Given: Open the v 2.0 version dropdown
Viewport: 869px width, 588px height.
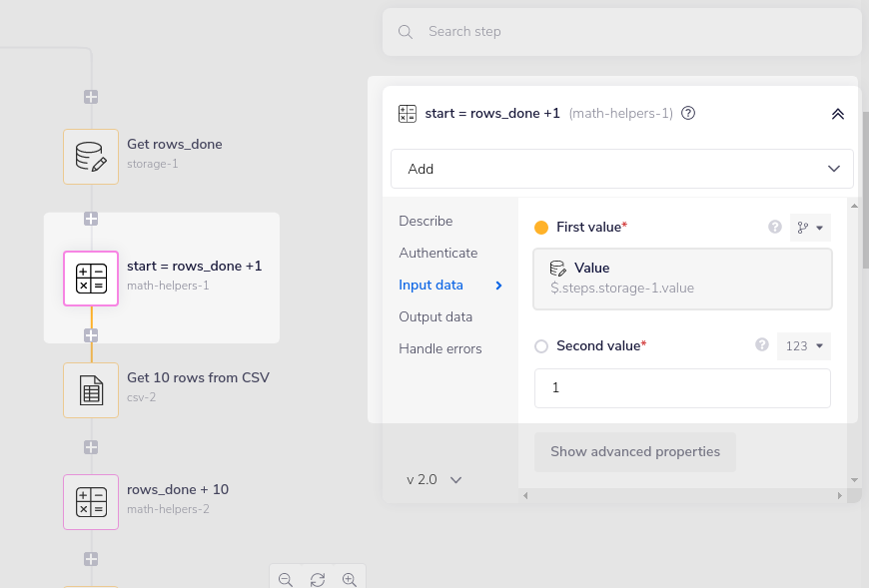Looking at the screenshot, I should point(432,479).
